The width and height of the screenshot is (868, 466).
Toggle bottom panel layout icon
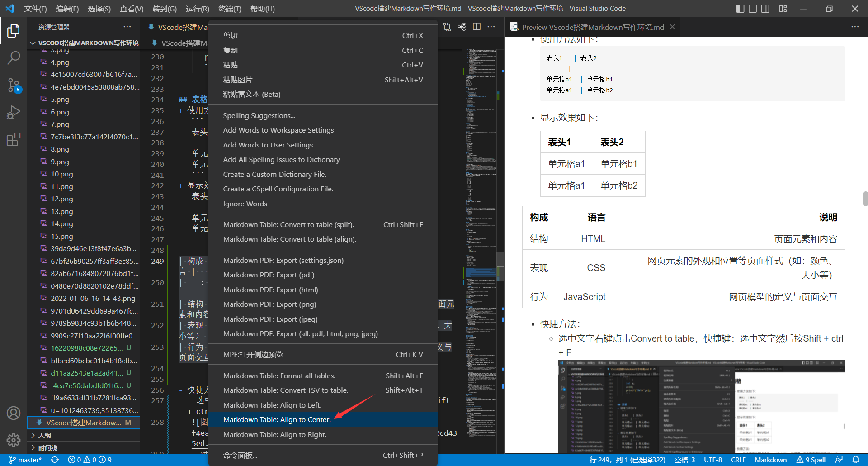[x=753, y=9]
